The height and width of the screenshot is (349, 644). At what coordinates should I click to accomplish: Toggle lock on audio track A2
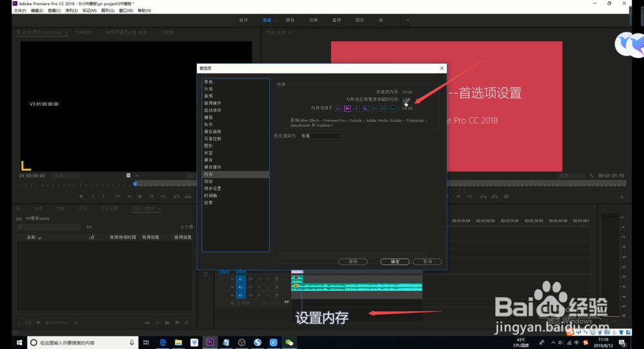pyautogui.click(x=232, y=287)
